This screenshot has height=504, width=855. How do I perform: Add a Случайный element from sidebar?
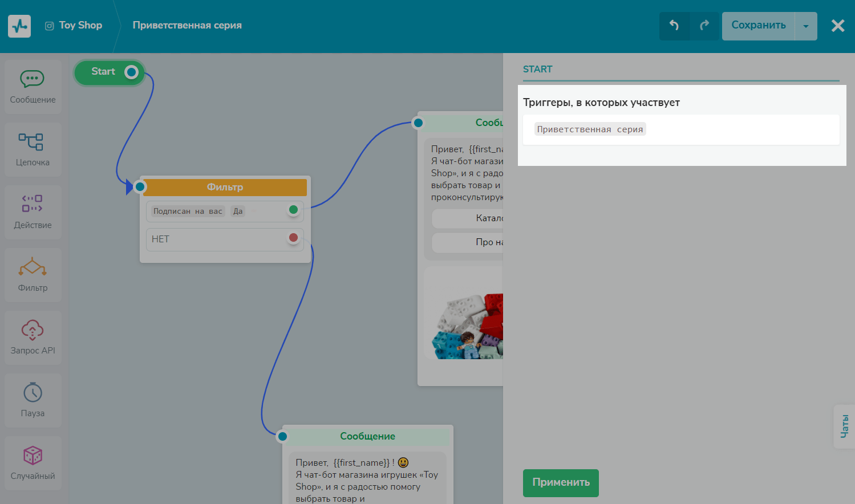(x=33, y=463)
